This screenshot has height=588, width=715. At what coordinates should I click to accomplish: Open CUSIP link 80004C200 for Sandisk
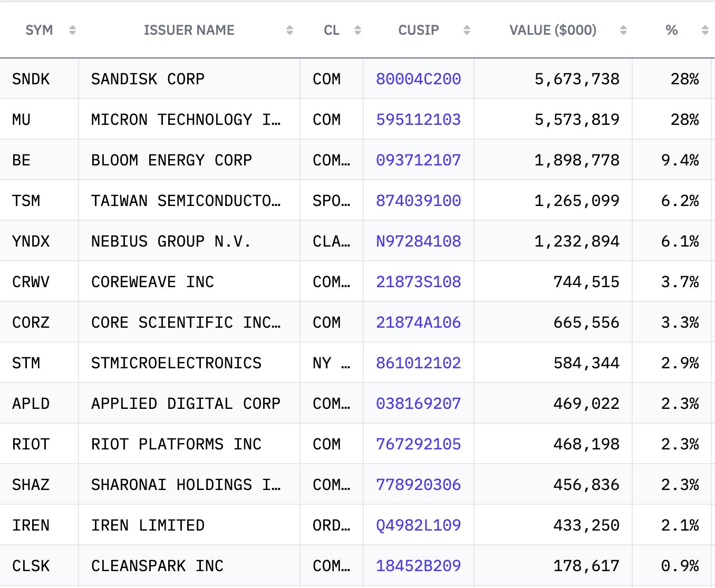click(419, 79)
